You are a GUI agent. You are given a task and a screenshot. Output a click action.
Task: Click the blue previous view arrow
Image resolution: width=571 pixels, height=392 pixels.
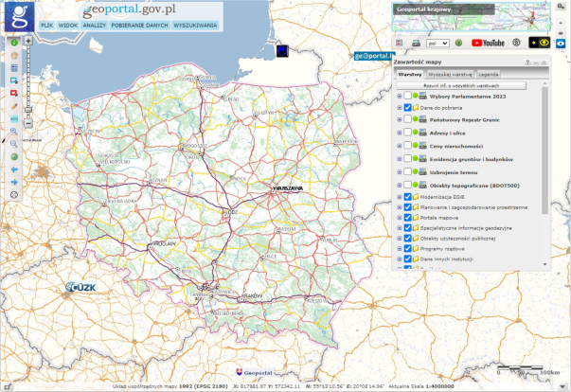click(14, 169)
